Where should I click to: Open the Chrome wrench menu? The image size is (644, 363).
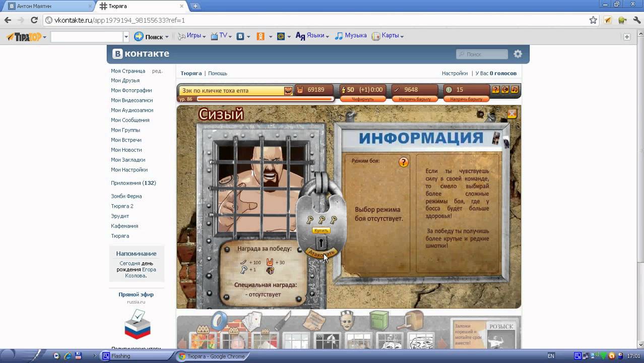point(637,20)
